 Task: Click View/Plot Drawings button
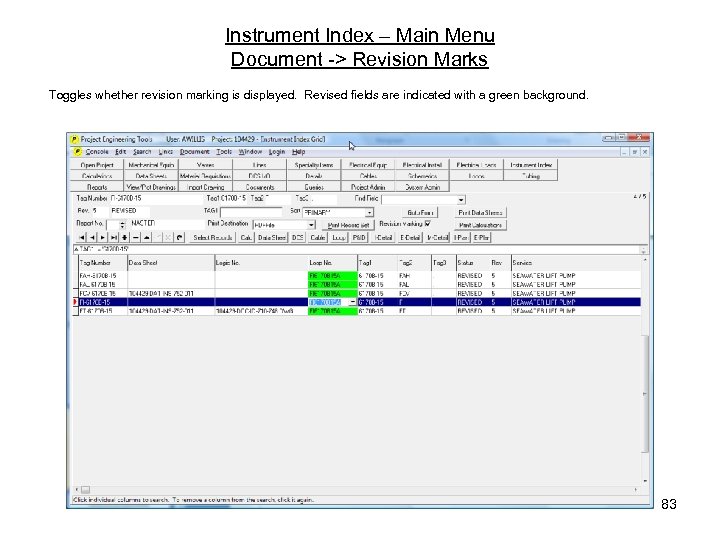pyautogui.click(x=151, y=187)
